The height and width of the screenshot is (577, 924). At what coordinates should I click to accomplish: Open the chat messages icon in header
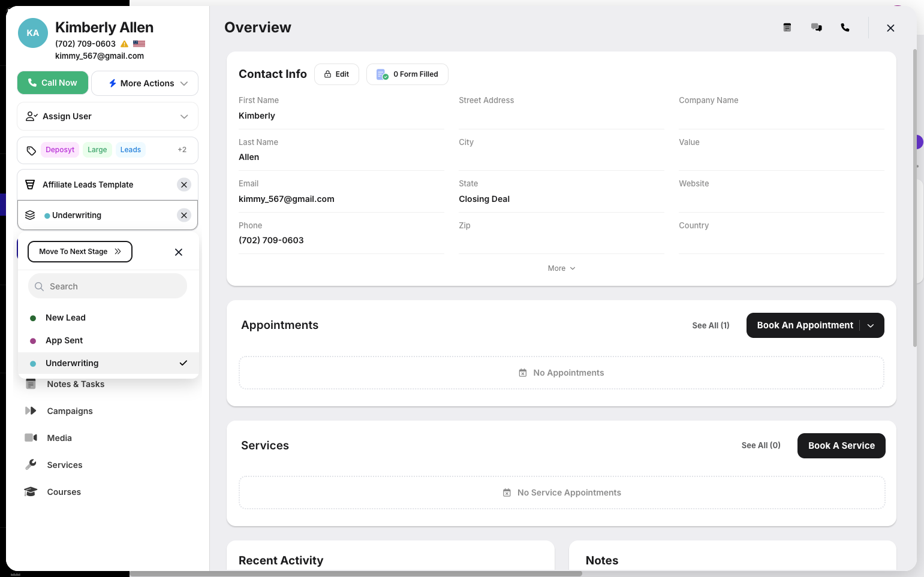tap(816, 28)
